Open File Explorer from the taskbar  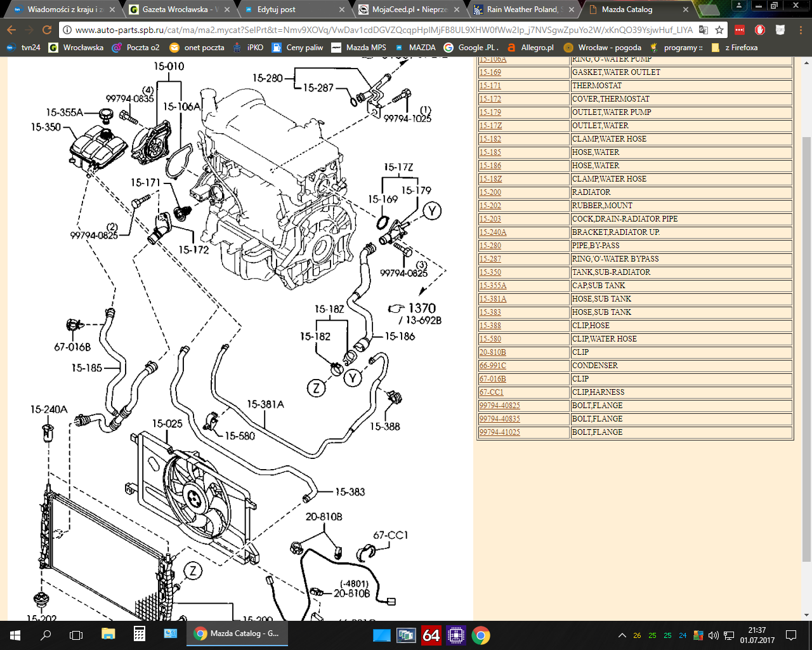[x=108, y=634]
